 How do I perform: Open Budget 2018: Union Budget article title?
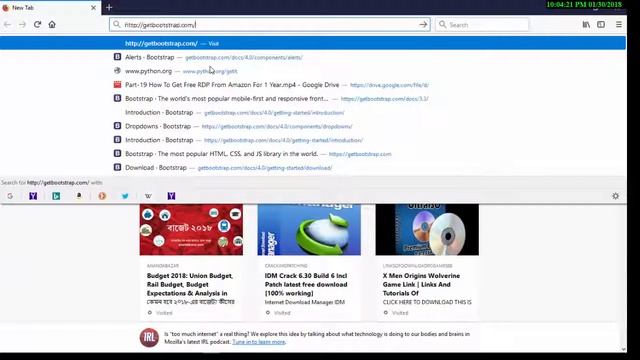click(190, 284)
